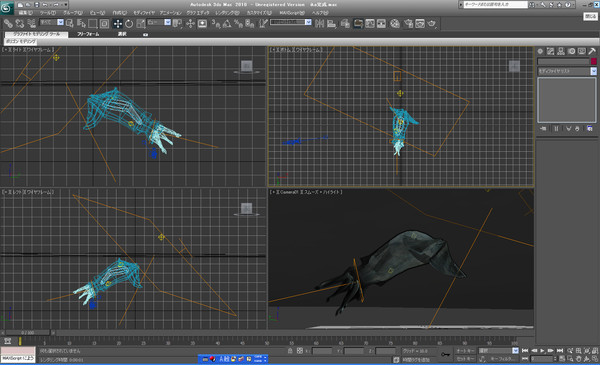
Task: Toggle the Graphite Modeling Tools ribbon
Action: click(358, 24)
